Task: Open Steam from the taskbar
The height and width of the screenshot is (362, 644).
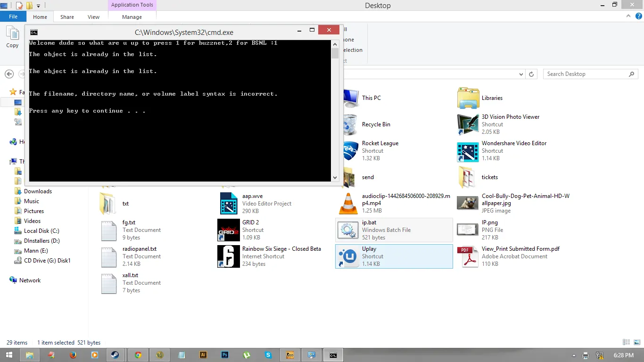Action: pos(115,355)
